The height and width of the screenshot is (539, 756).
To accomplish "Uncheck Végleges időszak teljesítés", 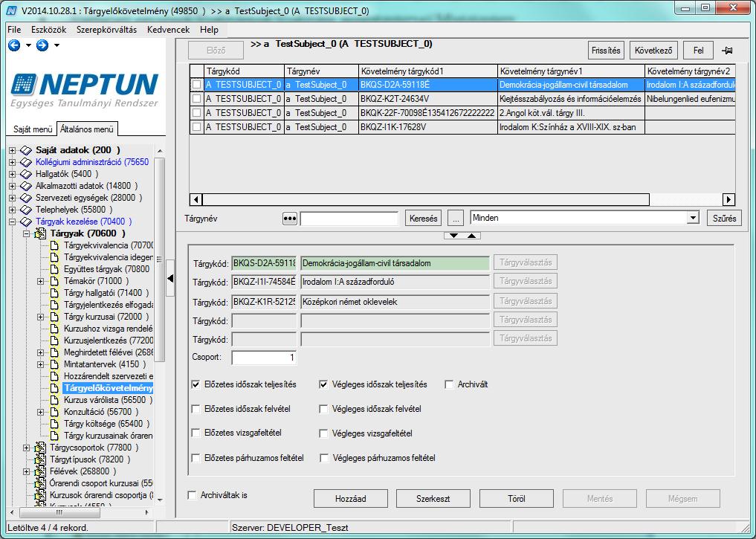I will 323,384.
